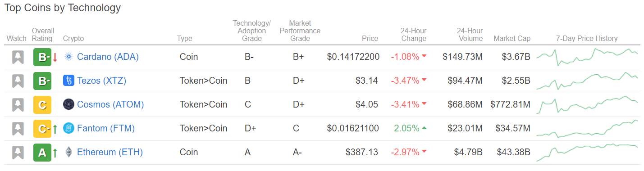
Task: Click the Cosmos dark circle logo icon
Action: tap(69, 104)
